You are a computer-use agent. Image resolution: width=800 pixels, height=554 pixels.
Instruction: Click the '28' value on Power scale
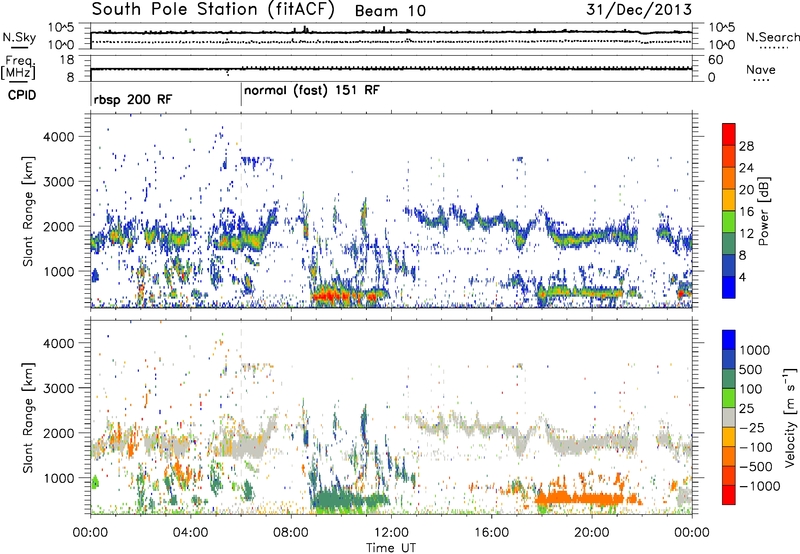746,146
